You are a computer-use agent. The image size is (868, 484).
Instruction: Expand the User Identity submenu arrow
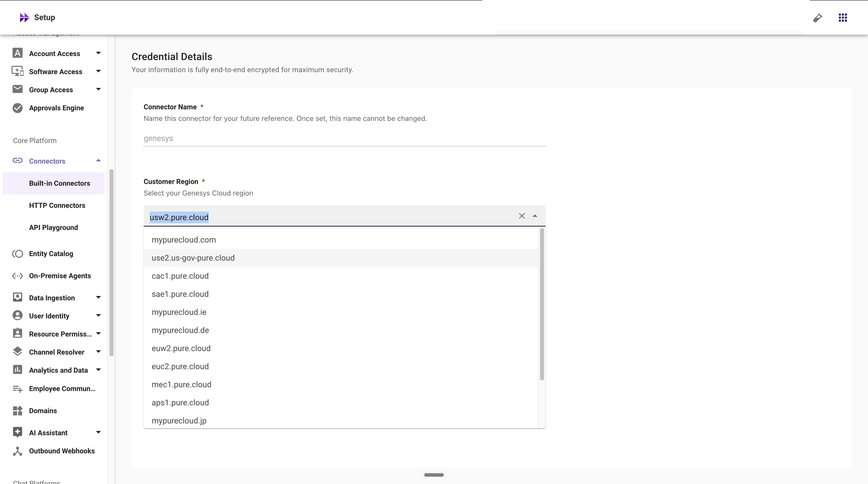(x=98, y=315)
